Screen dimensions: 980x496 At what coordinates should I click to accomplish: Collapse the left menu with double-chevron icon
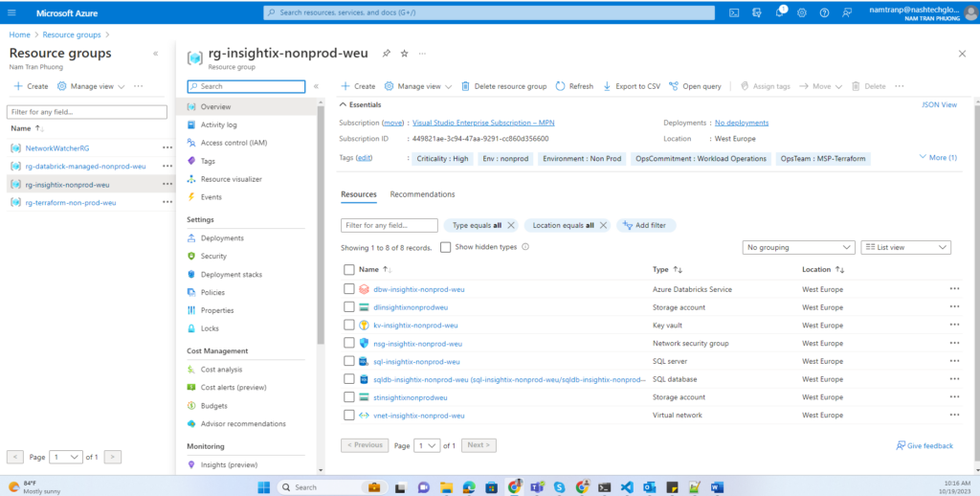(x=316, y=86)
